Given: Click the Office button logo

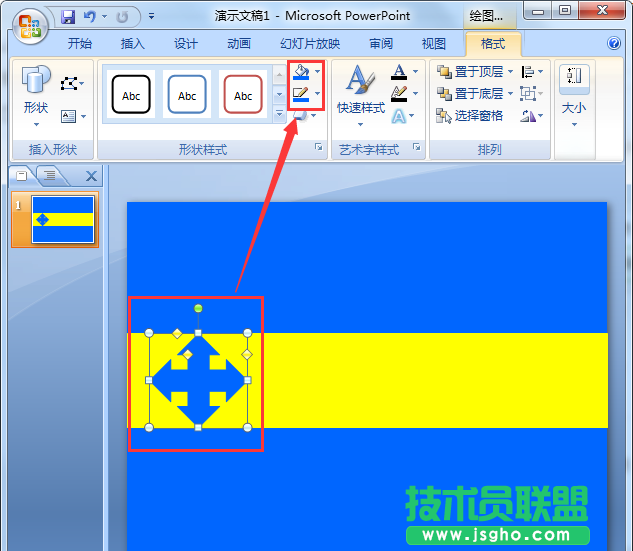Looking at the screenshot, I should tap(30, 22).
